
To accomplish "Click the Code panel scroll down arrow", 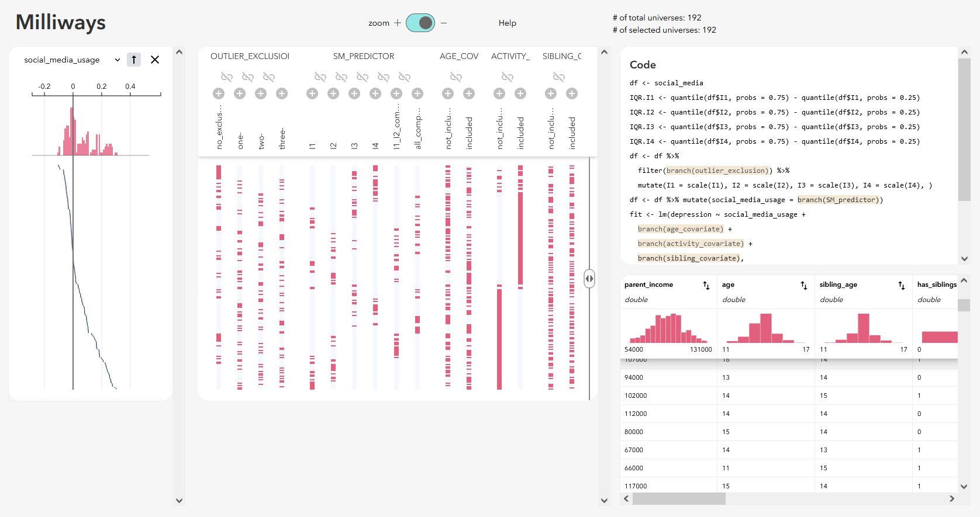I will [964, 258].
